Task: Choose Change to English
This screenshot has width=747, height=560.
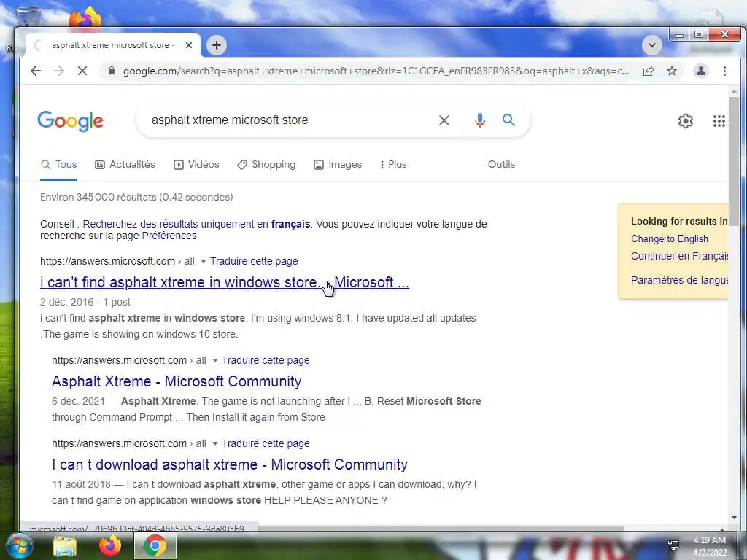Action: click(670, 238)
